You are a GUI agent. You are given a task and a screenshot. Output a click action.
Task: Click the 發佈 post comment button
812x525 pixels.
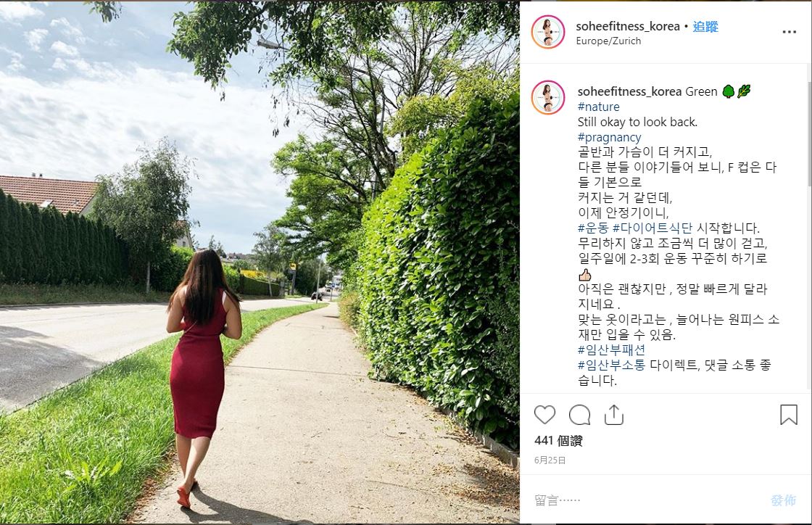point(783,500)
